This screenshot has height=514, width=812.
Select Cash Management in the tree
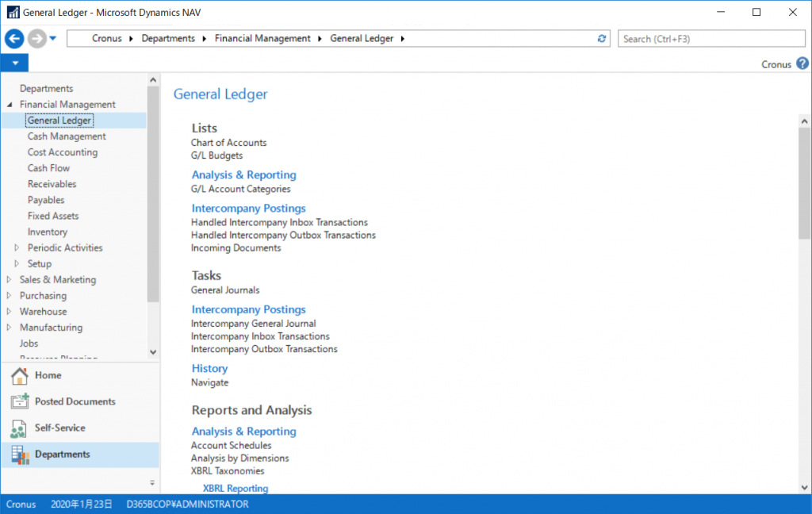click(x=67, y=136)
